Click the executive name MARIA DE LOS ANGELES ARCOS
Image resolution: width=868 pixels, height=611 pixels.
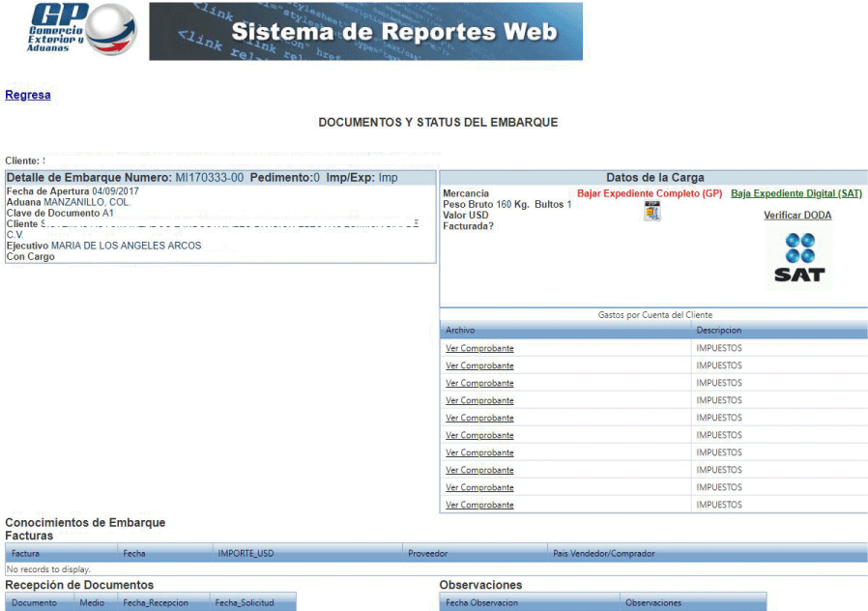[127, 246]
